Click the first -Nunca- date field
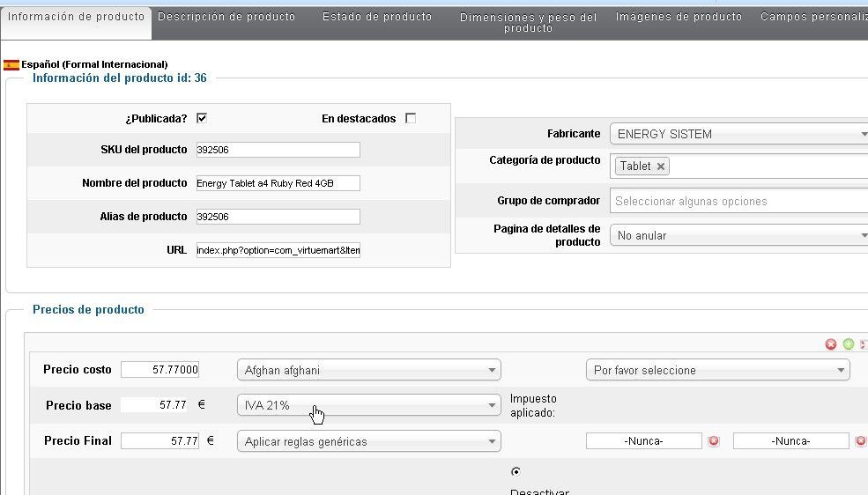Image resolution: width=868 pixels, height=495 pixels. click(644, 440)
